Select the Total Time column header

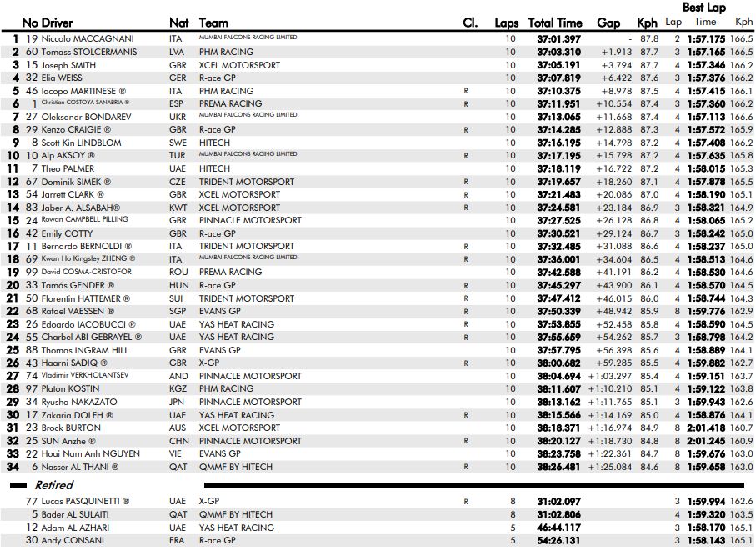555,23
